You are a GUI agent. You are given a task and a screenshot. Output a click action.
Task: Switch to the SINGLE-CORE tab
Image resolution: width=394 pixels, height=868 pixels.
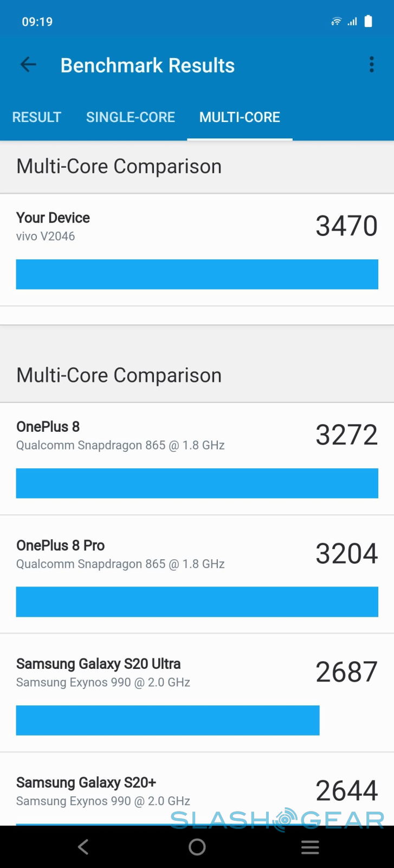pyautogui.click(x=131, y=117)
